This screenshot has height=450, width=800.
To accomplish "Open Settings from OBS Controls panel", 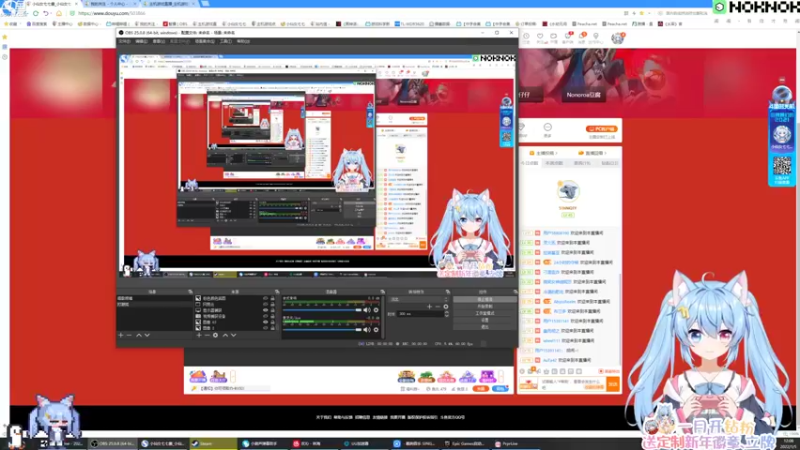I will (485, 320).
